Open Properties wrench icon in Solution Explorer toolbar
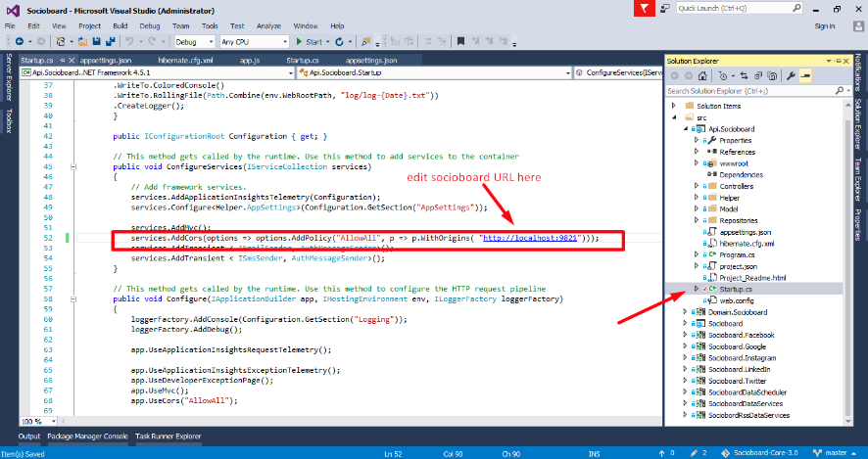The image size is (868, 459). click(791, 75)
